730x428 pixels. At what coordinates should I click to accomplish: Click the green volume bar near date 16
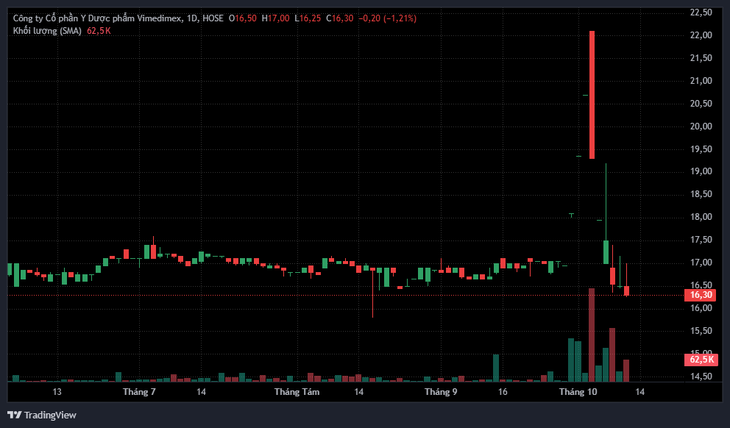pyautogui.click(x=496, y=368)
